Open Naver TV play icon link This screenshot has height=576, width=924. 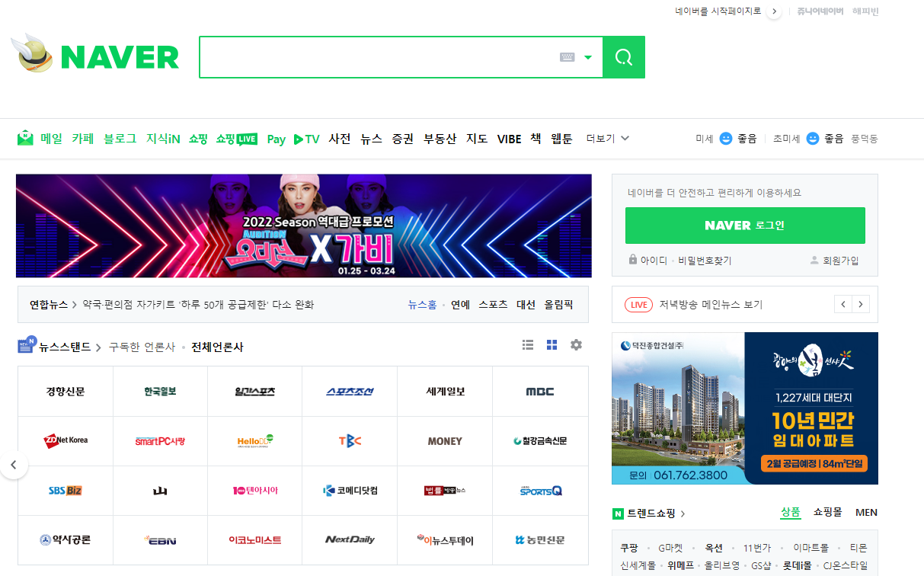pyautogui.click(x=306, y=139)
